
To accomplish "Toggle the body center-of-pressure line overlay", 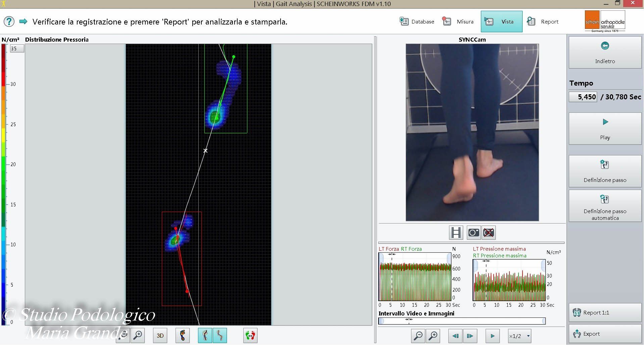I will pos(220,335).
